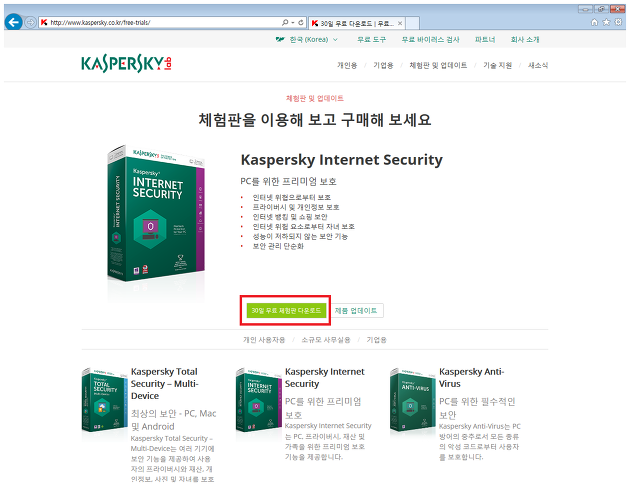Image resolution: width=630 pixels, height=486 pixels.
Task: Select the 소규모 사무실용 category tab
Action: pyautogui.click(x=326, y=340)
